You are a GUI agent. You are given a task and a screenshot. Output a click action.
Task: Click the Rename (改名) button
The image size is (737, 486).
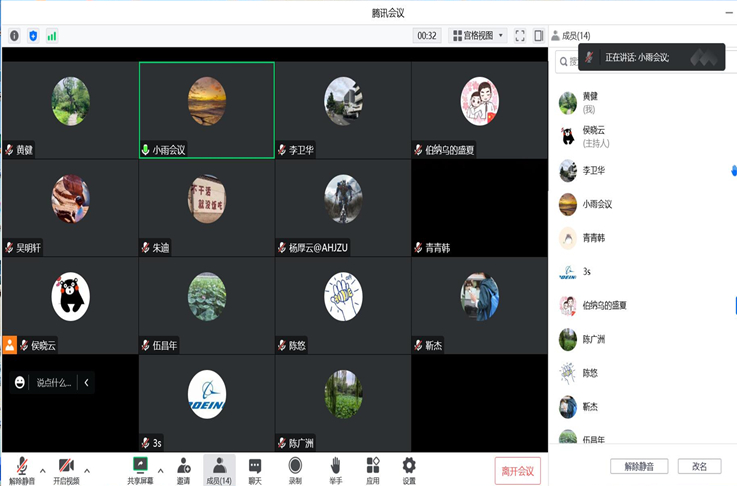tap(699, 467)
